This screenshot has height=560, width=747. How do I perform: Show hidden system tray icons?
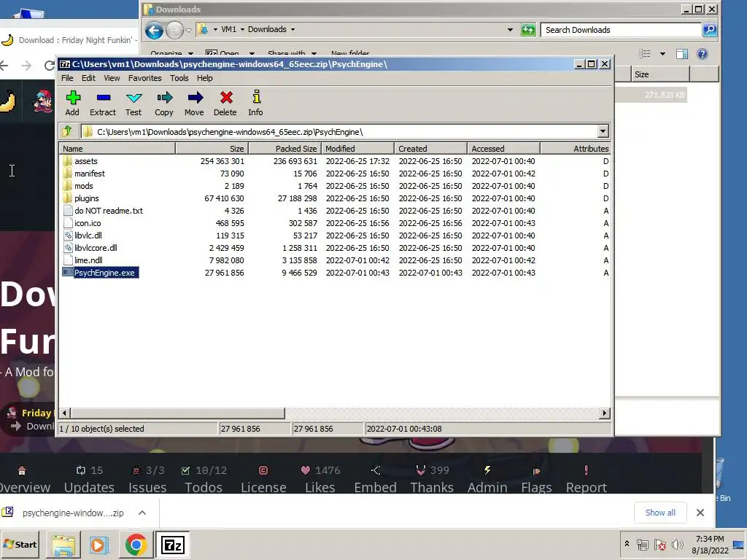(627, 544)
